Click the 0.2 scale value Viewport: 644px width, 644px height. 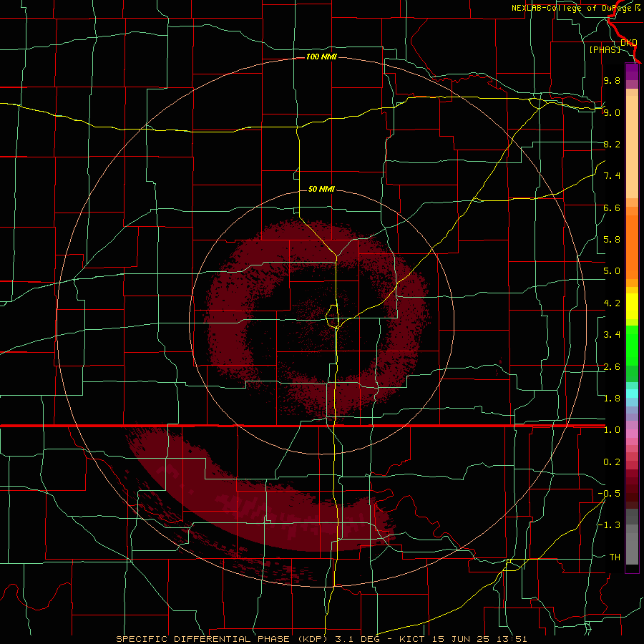pos(612,462)
